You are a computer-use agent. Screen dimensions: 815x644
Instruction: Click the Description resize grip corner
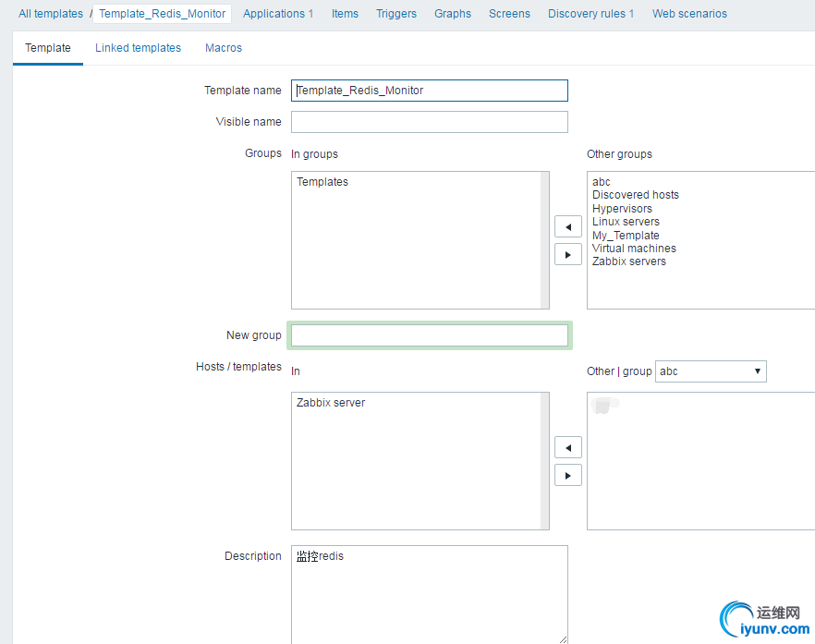pos(563,639)
